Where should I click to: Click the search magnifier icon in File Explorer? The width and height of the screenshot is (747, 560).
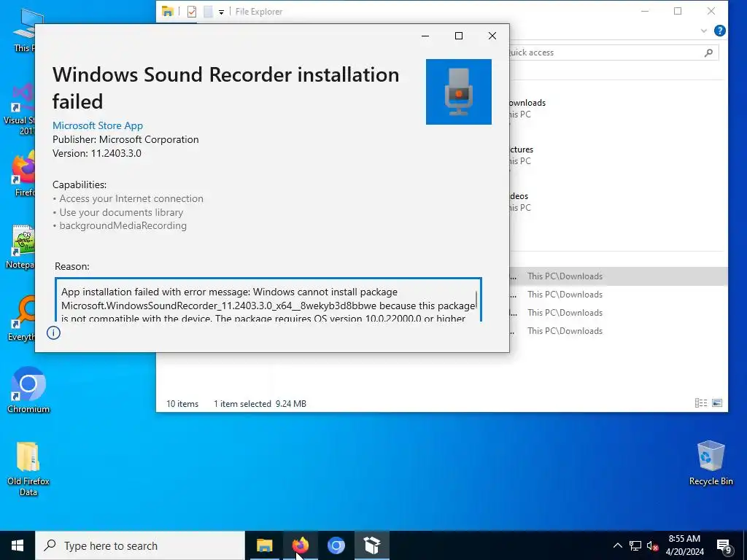pos(708,52)
